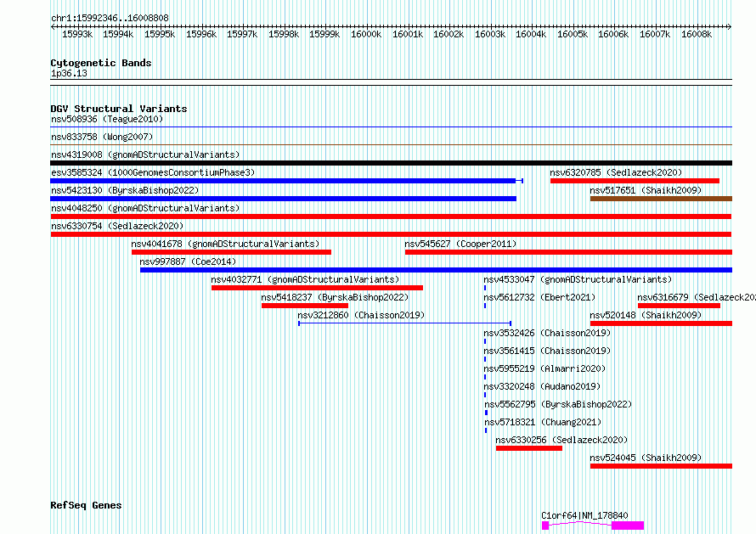
Task: Select the 1p36.13 band label
Action: 69,73
